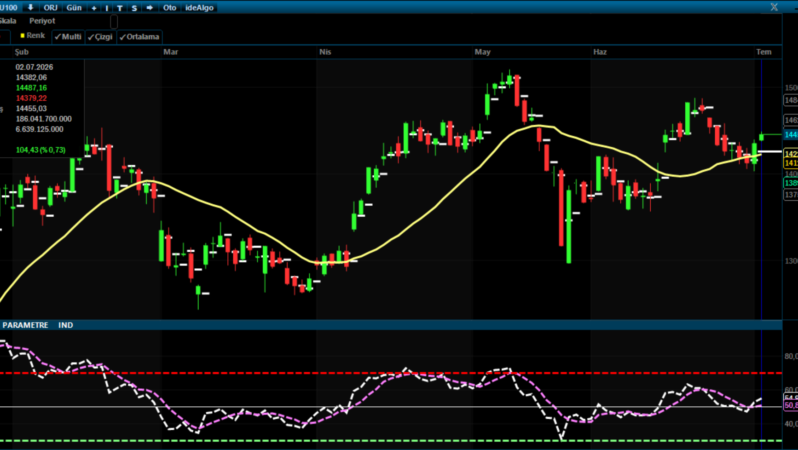Click the IND button on indicator panel
This screenshot has width=798, height=450.
(x=66, y=325)
